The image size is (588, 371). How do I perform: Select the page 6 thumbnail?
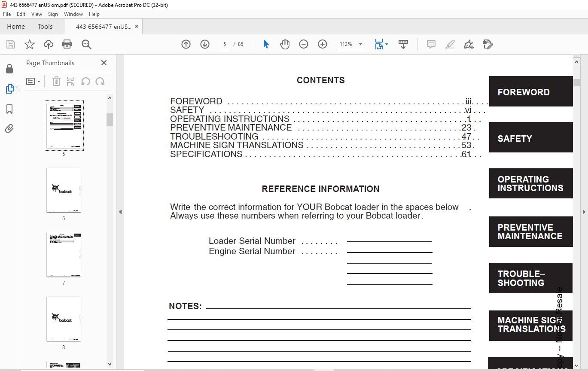pyautogui.click(x=64, y=190)
